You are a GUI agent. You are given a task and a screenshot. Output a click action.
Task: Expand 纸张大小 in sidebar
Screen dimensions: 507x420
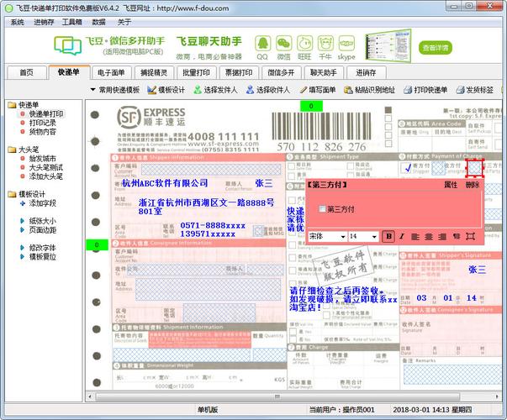click(x=38, y=221)
